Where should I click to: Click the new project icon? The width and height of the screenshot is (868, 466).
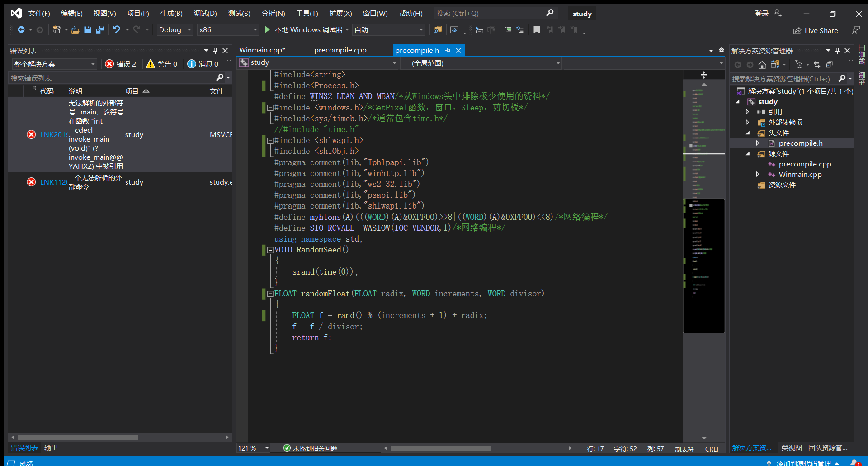(x=57, y=30)
